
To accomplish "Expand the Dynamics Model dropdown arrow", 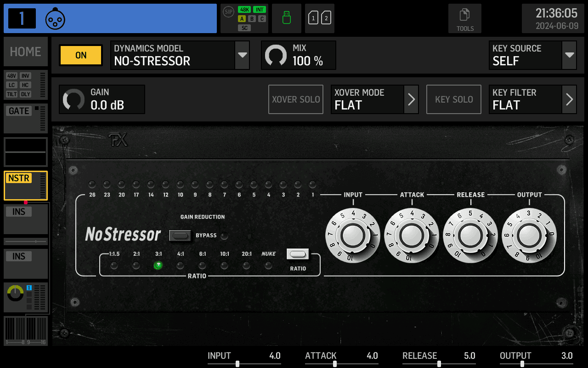I will 242,55.
